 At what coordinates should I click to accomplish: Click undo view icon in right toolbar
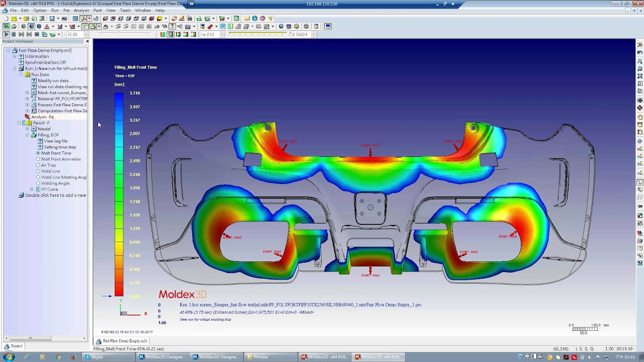(x=640, y=52)
